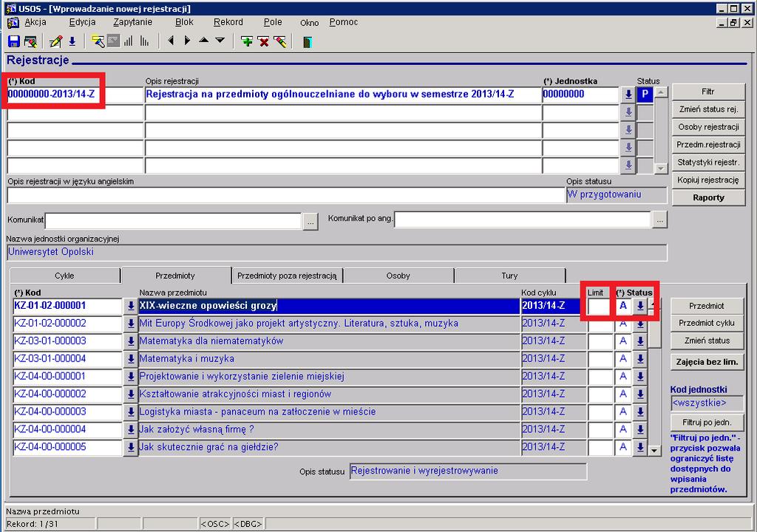This screenshot has height=532, width=757.
Task: Click registration code 00000000-2013/14-Z
Action: point(75,95)
